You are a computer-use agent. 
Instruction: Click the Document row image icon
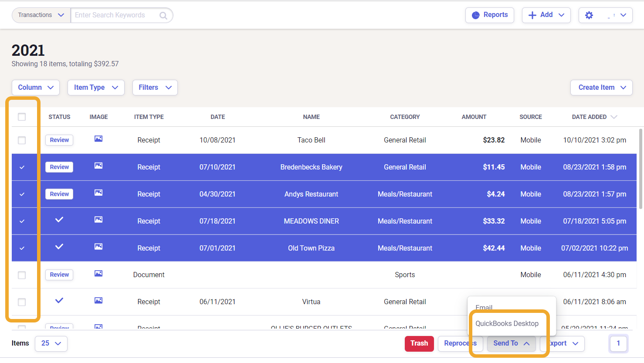(98, 274)
